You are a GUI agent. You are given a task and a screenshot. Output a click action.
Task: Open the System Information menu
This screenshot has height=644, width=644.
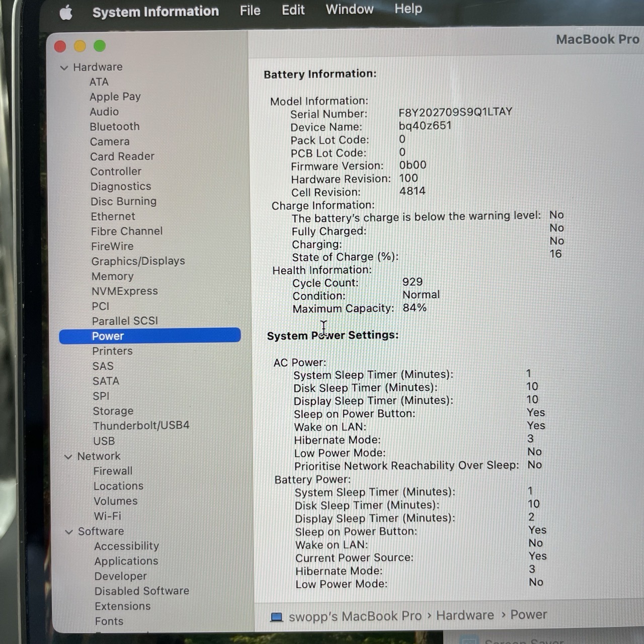pyautogui.click(x=155, y=12)
